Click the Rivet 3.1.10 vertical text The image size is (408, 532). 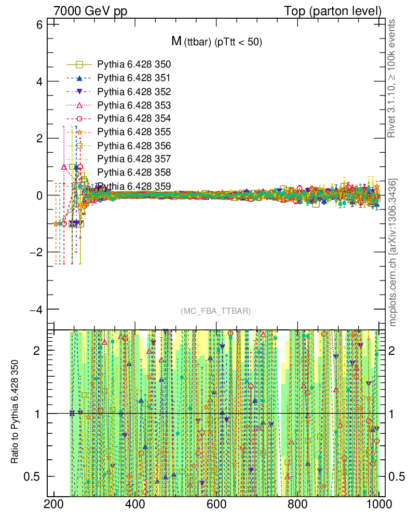pos(393,79)
